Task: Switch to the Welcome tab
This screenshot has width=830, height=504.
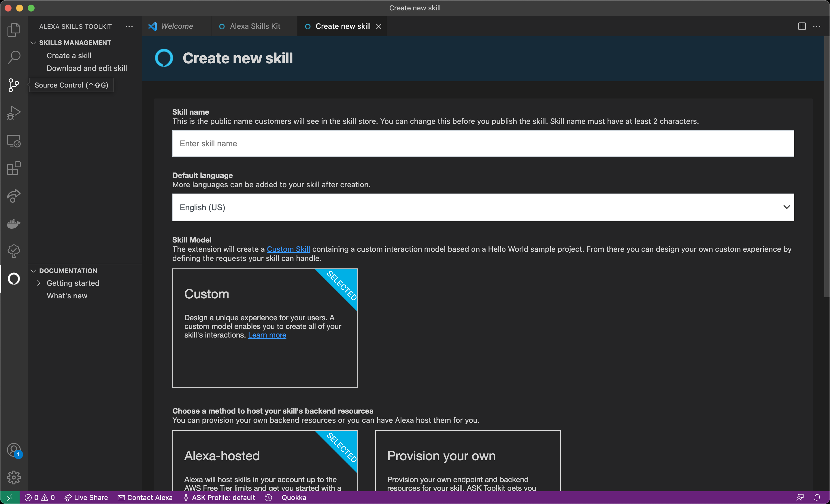Action: pyautogui.click(x=177, y=26)
